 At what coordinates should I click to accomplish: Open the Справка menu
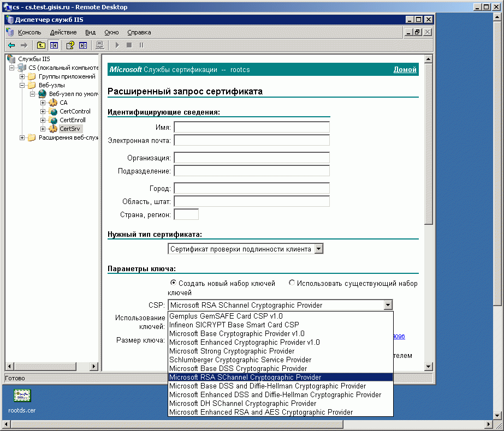point(139,32)
